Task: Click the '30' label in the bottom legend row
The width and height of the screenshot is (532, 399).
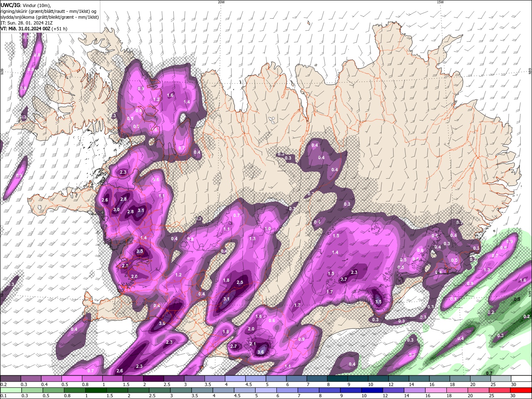Action: (x=514, y=396)
